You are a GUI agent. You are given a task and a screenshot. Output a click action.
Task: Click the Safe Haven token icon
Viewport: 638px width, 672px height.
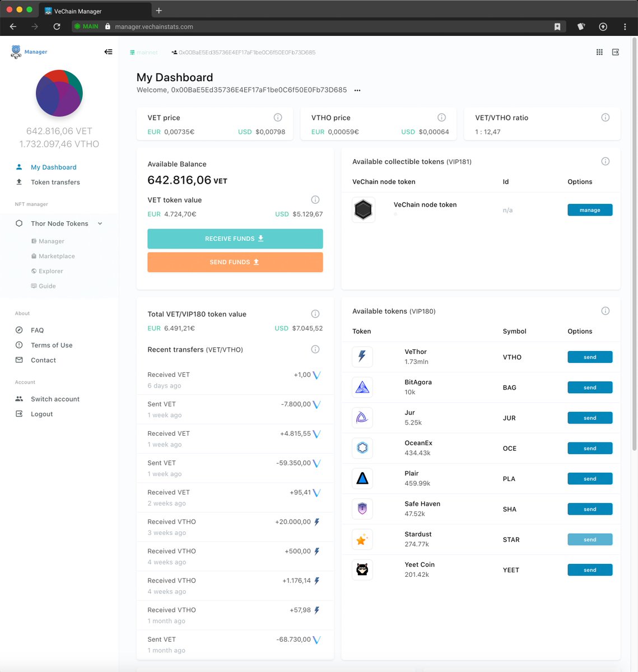[x=362, y=509]
